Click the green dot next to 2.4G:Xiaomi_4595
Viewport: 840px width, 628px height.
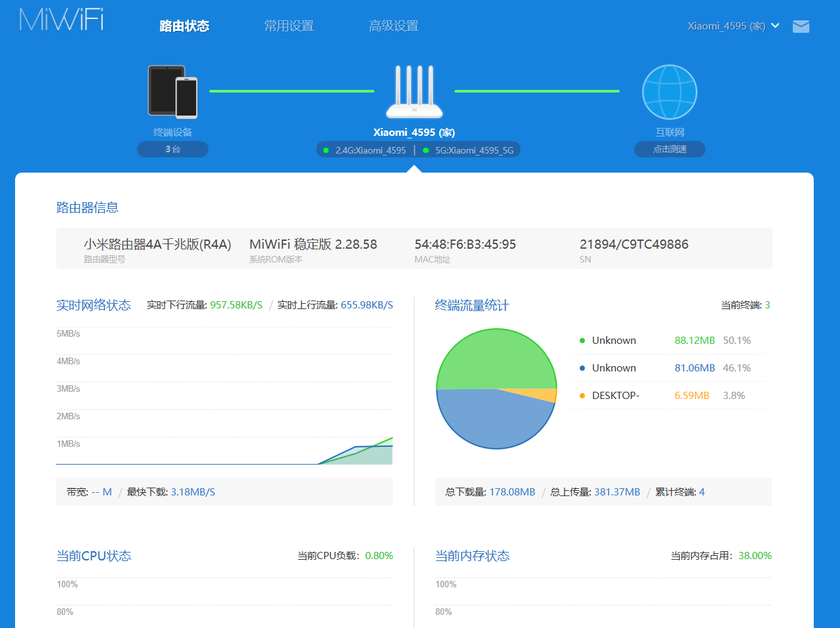[x=325, y=150]
